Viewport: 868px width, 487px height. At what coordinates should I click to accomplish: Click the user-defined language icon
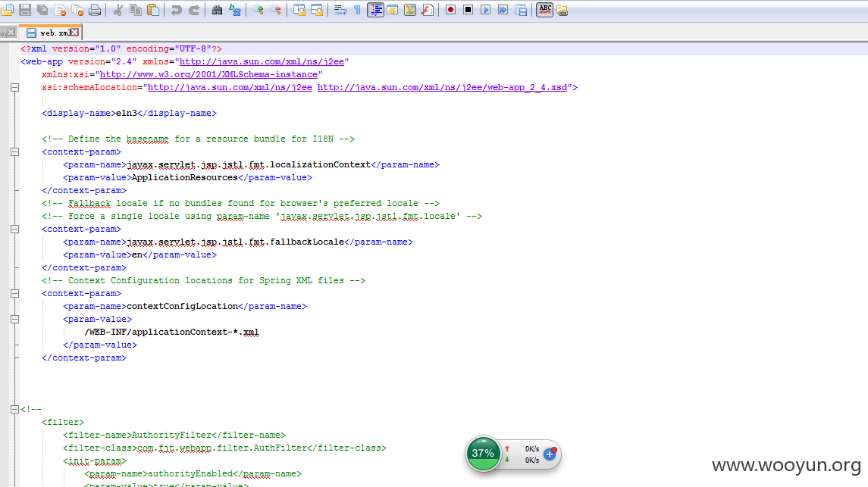click(x=393, y=10)
